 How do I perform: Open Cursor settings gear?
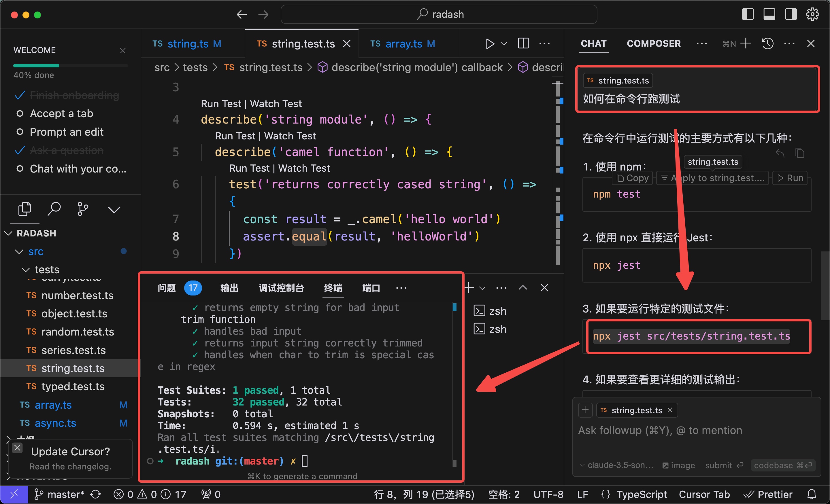click(812, 14)
